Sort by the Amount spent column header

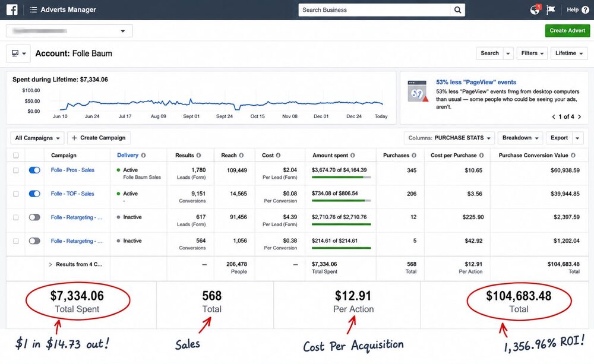[x=330, y=156]
